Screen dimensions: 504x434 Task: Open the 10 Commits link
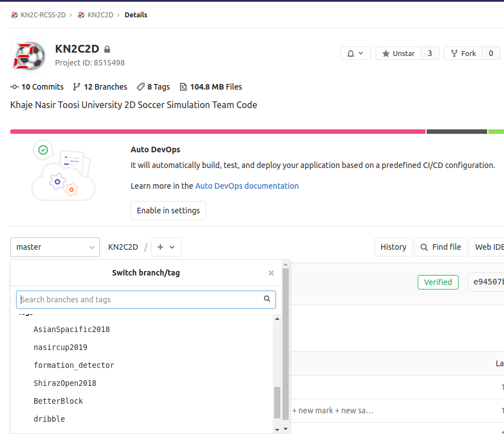37,87
